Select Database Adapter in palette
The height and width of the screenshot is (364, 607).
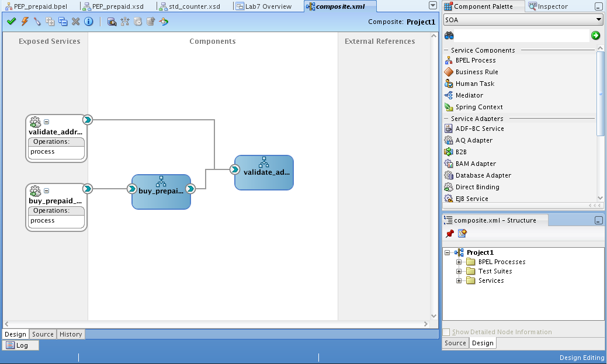point(483,175)
